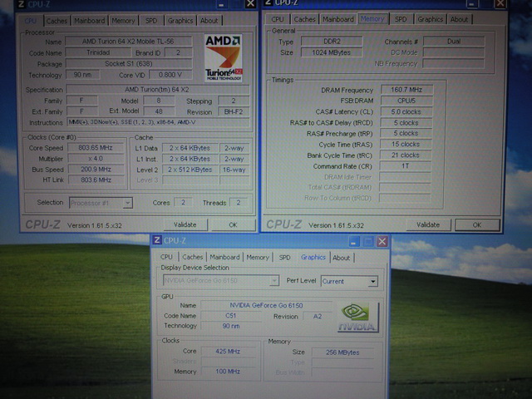Click the Level 2 cache value 2 x 512 KBytes

pyautogui.click(x=190, y=170)
